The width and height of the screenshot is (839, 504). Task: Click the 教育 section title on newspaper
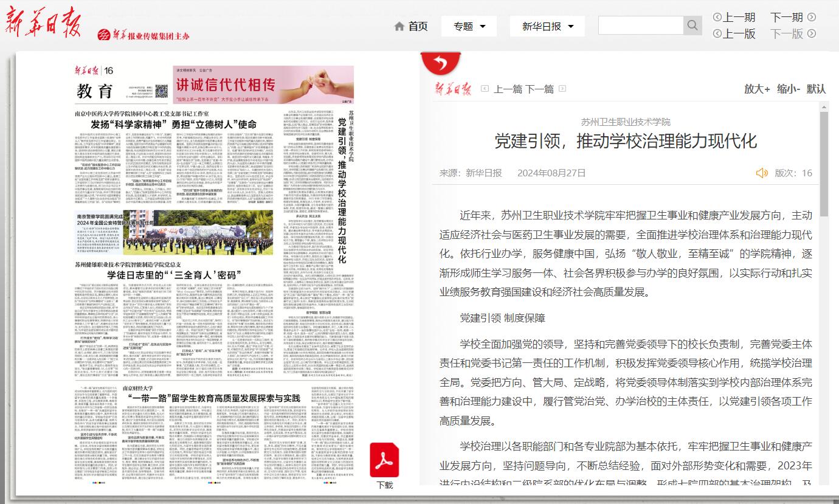[x=95, y=92]
